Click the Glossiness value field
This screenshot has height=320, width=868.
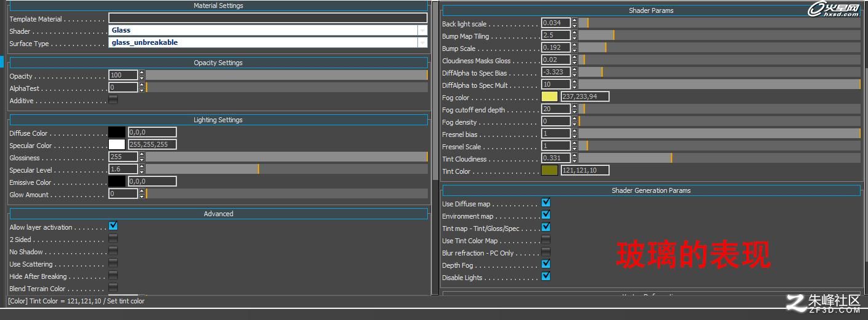(x=124, y=157)
